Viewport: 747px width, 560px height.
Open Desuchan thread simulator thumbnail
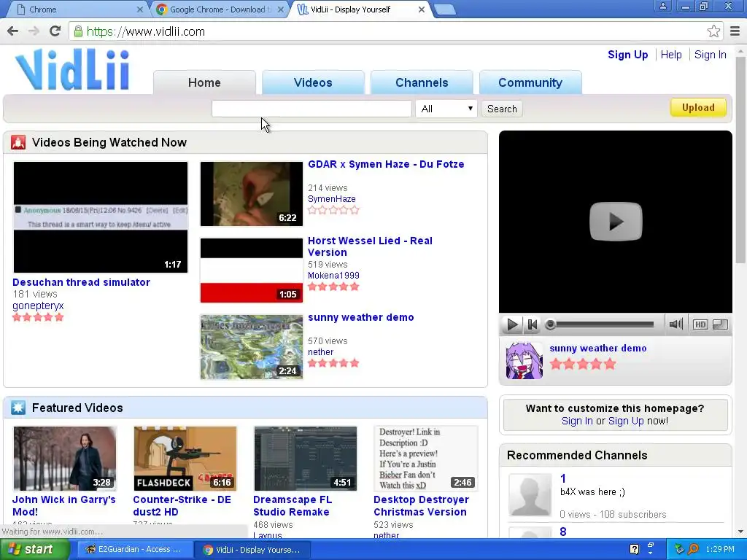tap(101, 217)
